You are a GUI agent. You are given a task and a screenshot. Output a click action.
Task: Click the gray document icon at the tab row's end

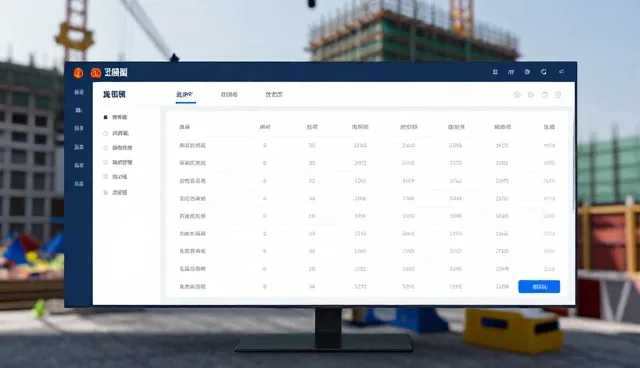(558, 95)
